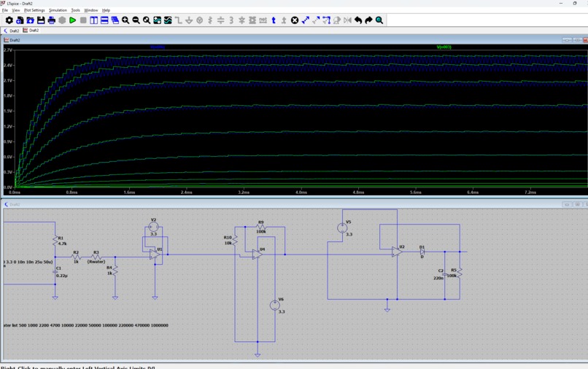This screenshot has height=369, width=588.
Task: Select the SPICE Directive tool
Action: [284, 20]
